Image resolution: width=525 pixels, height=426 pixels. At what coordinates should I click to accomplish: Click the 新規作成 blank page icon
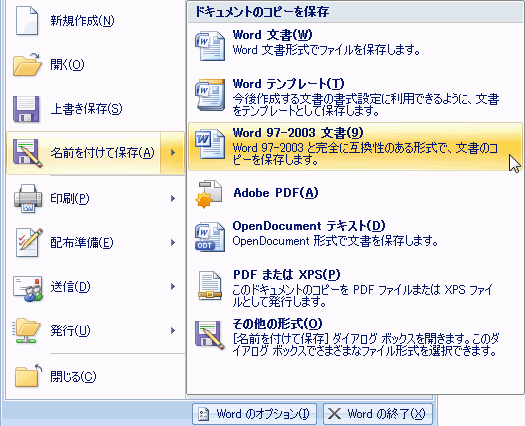pos(27,21)
